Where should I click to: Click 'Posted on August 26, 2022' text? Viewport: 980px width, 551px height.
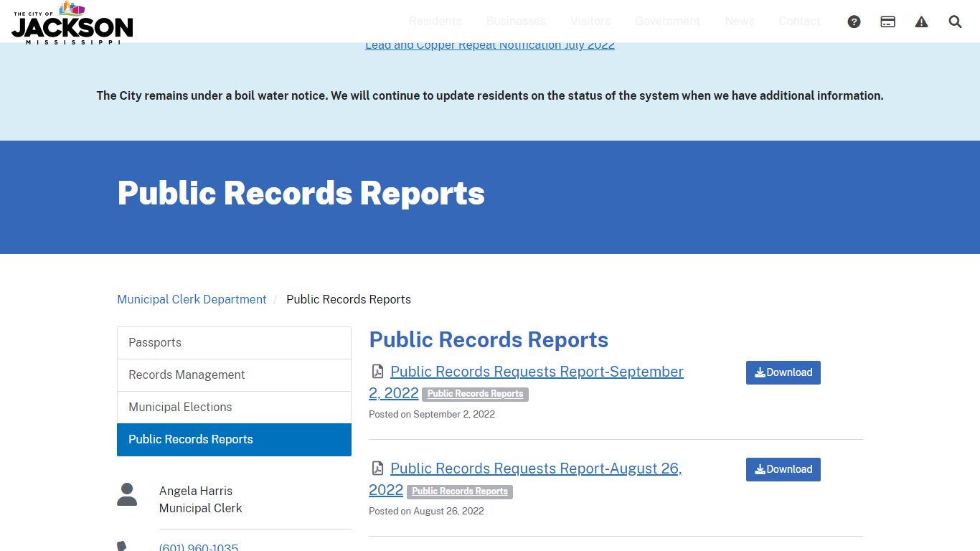426,511
